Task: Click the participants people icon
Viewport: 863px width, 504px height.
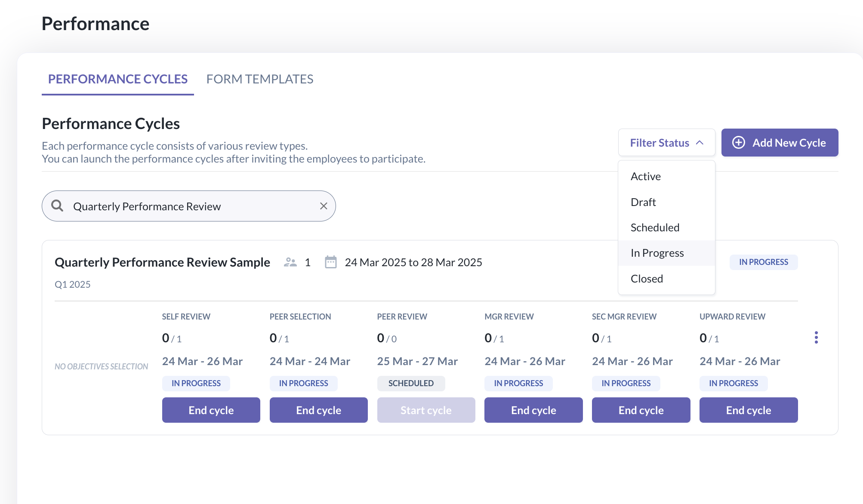Action: click(290, 262)
